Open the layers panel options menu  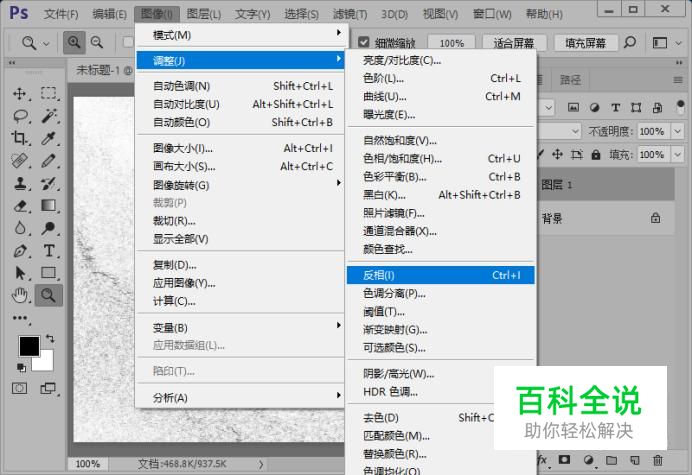(678, 80)
